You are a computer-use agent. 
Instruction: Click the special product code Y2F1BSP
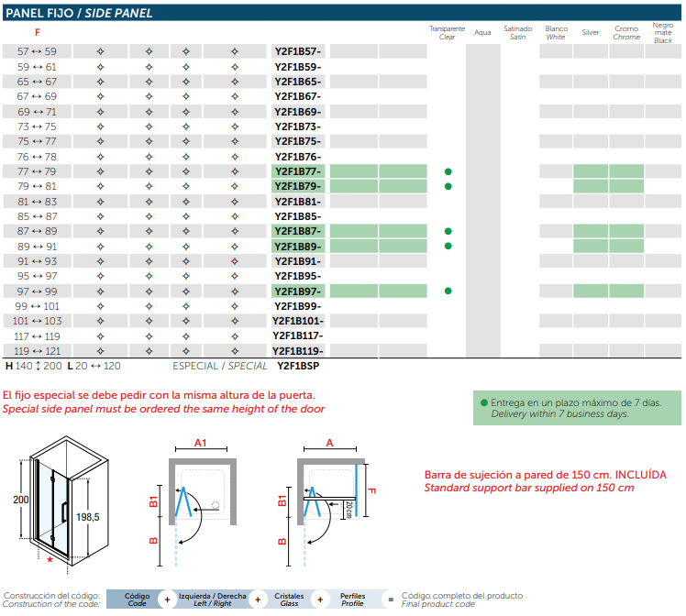point(298,365)
